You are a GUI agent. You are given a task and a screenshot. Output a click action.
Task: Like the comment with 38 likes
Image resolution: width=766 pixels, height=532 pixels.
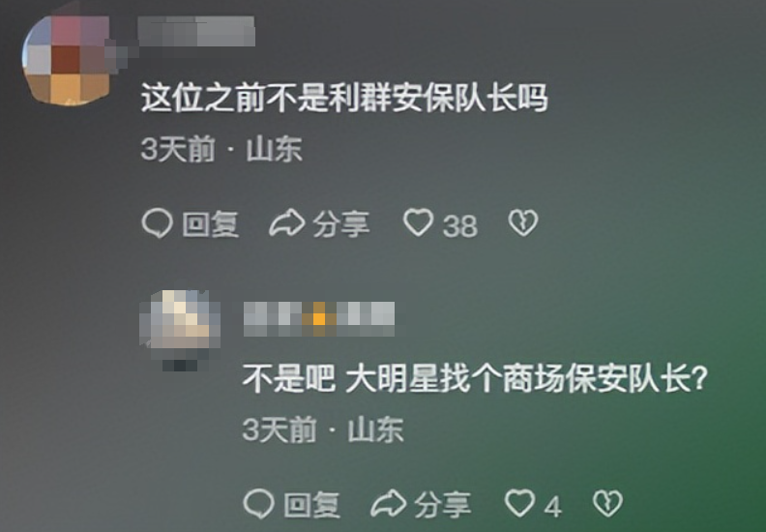tap(418, 223)
